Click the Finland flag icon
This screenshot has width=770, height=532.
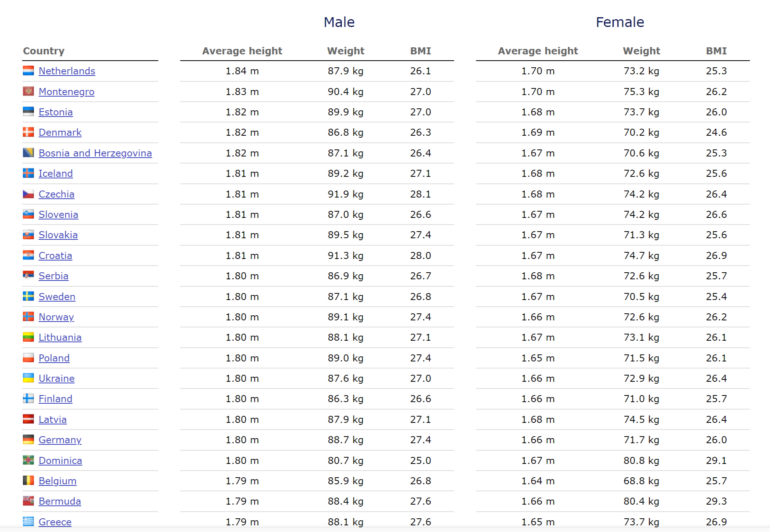[28, 399]
